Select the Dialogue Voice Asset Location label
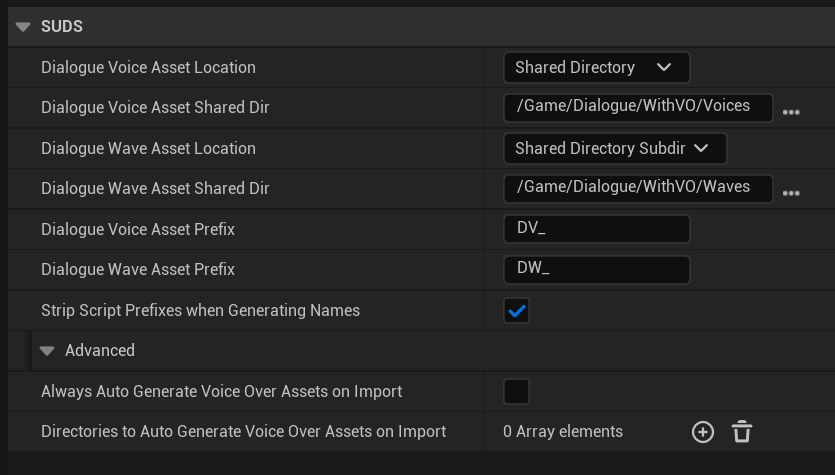This screenshot has width=835, height=475. [148, 68]
